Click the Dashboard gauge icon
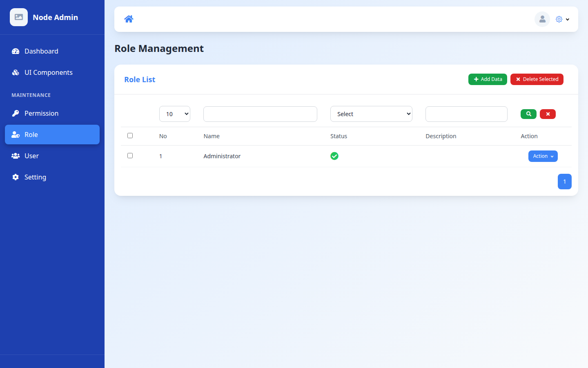The width and height of the screenshot is (588, 368). (x=16, y=51)
